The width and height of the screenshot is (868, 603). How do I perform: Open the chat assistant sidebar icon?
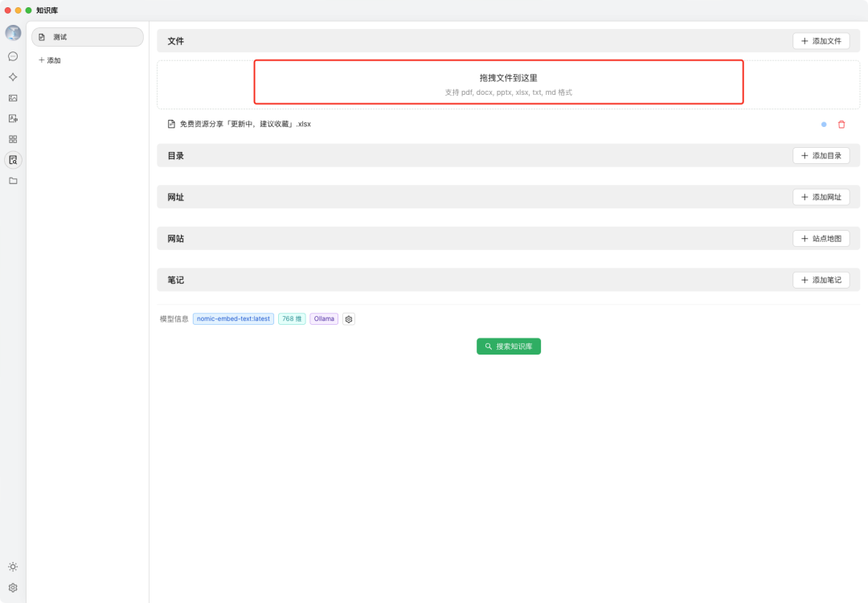14,56
